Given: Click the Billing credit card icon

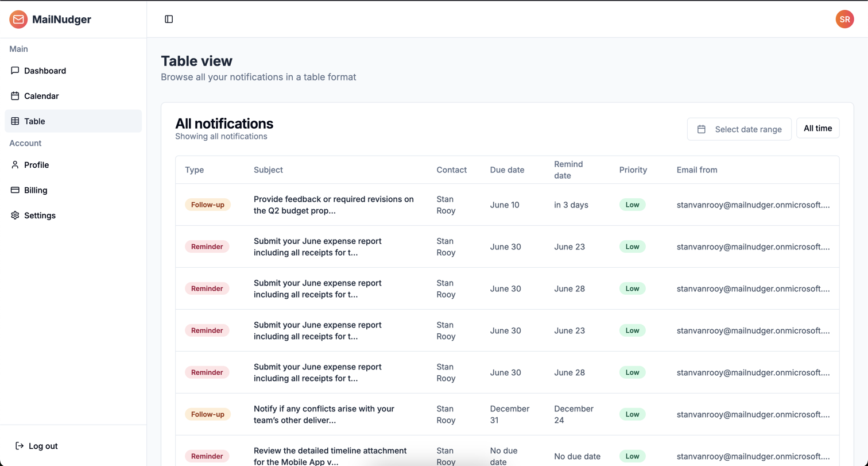Looking at the screenshot, I should click(x=15, y=190).
